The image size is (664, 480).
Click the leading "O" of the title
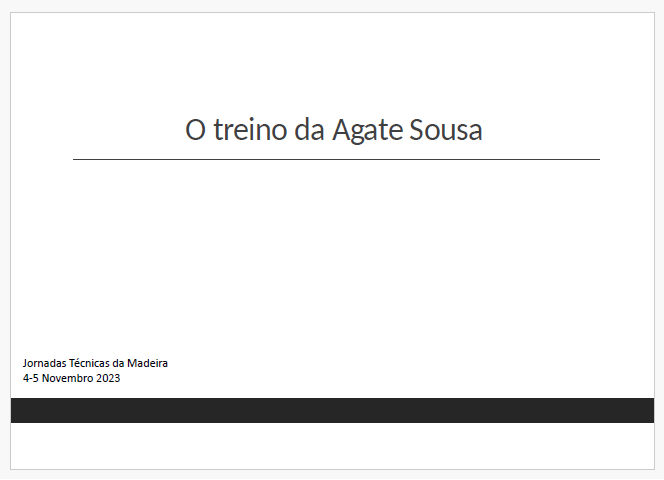click(196, 130)
